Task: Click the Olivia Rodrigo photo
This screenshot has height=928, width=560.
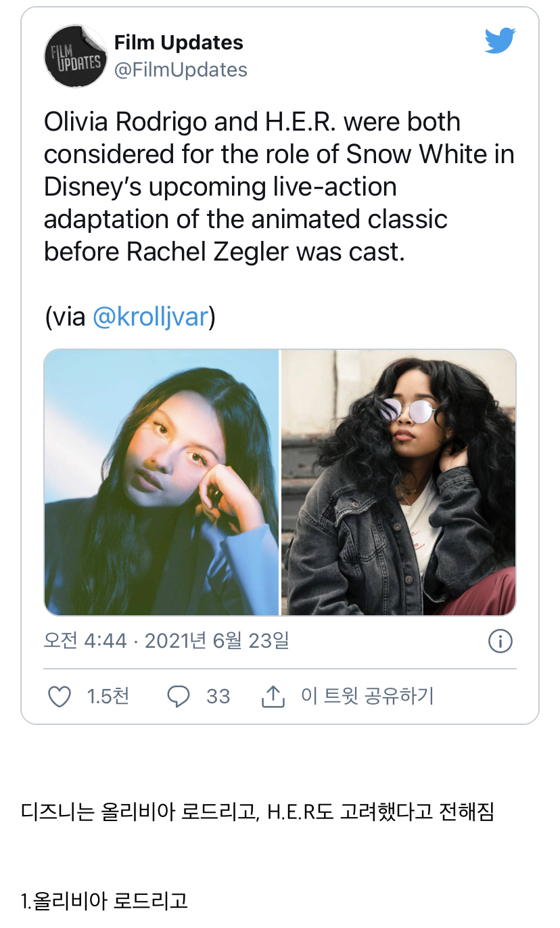Action: [161, 481]
